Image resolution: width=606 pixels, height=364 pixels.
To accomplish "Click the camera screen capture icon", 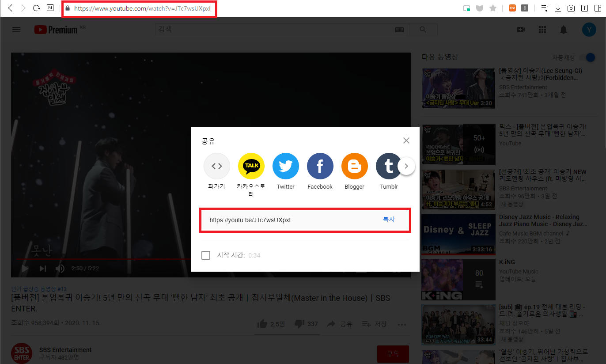I will pos(571,8).
